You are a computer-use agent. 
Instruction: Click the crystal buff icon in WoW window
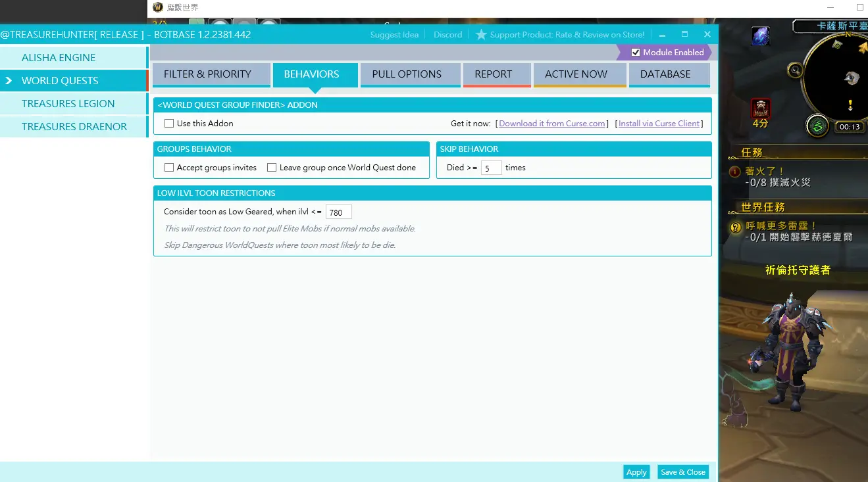click(761, 36)
